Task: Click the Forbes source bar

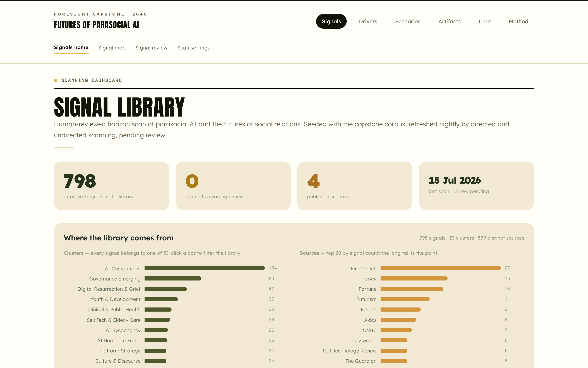Action: click(400, 309)
